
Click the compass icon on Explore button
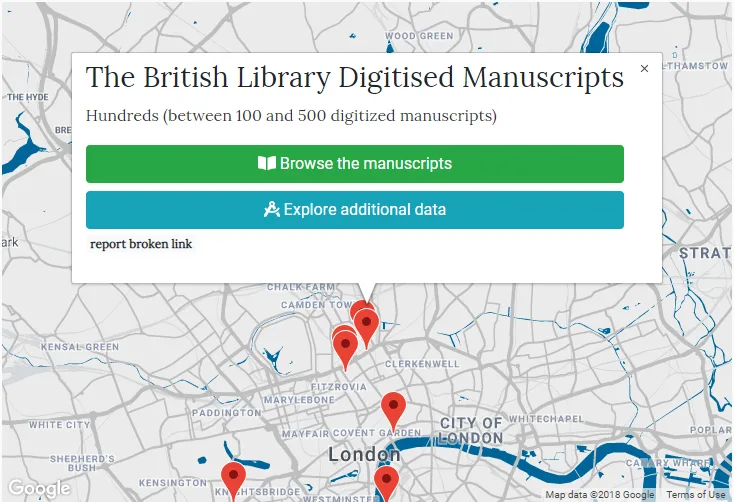272,209
